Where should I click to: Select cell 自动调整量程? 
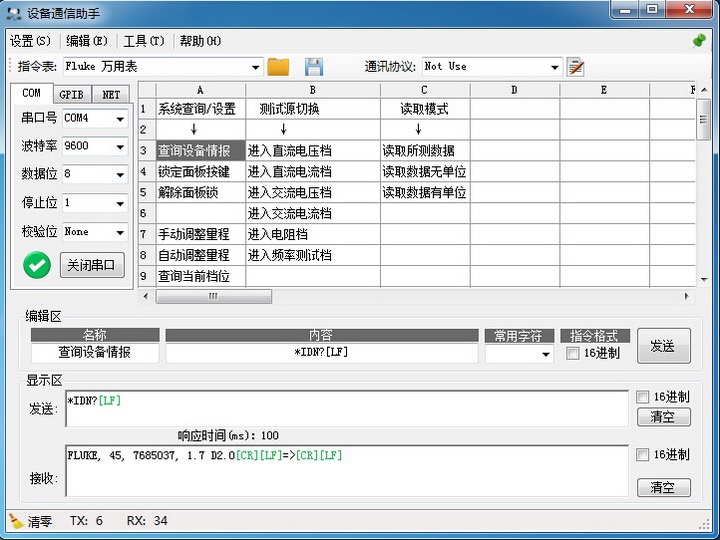click(201, 255)
